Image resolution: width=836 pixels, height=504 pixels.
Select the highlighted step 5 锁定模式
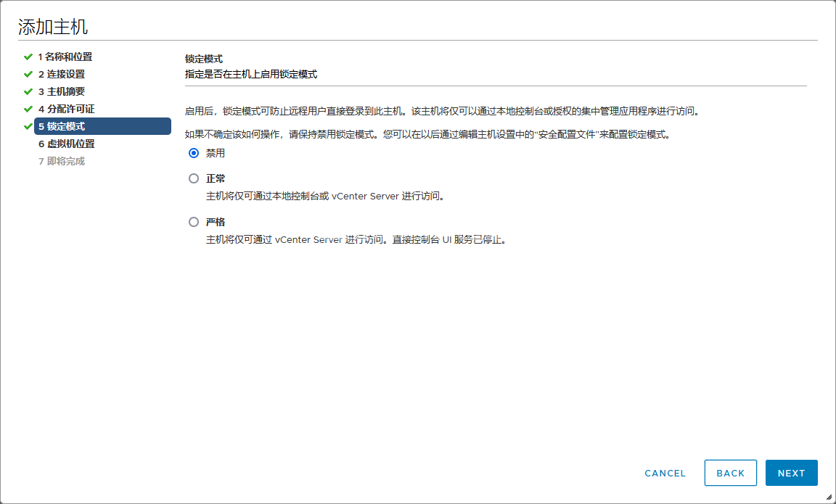click(x=102, y=126)
